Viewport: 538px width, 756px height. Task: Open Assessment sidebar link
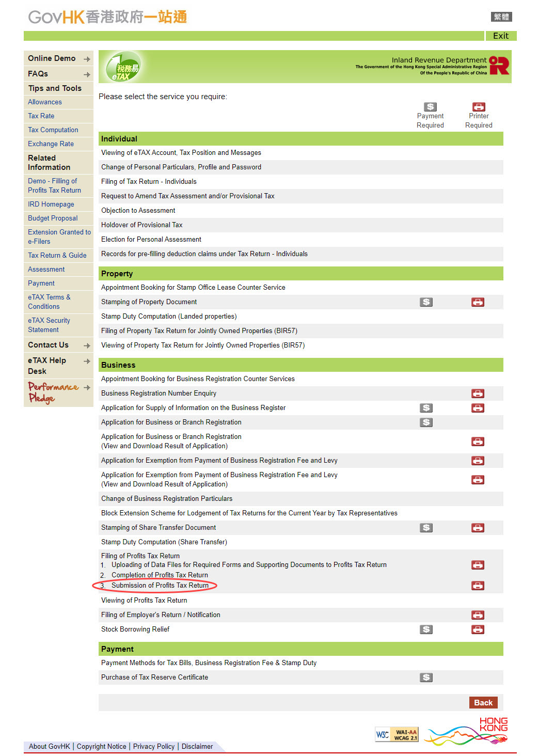point(46,270)
